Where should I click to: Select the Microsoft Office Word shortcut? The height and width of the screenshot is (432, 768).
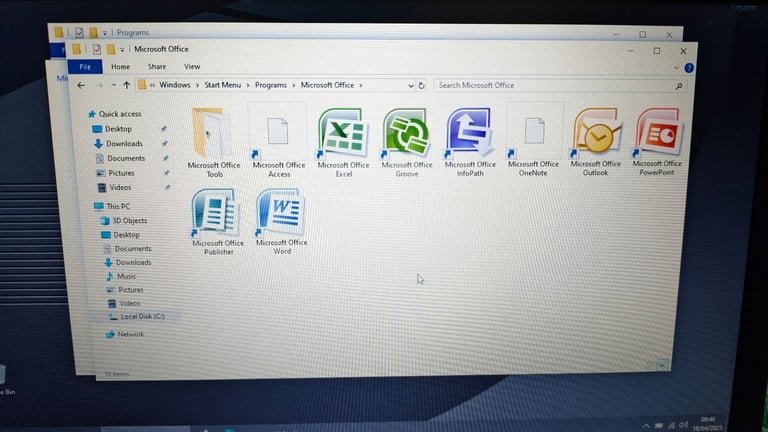281,221
